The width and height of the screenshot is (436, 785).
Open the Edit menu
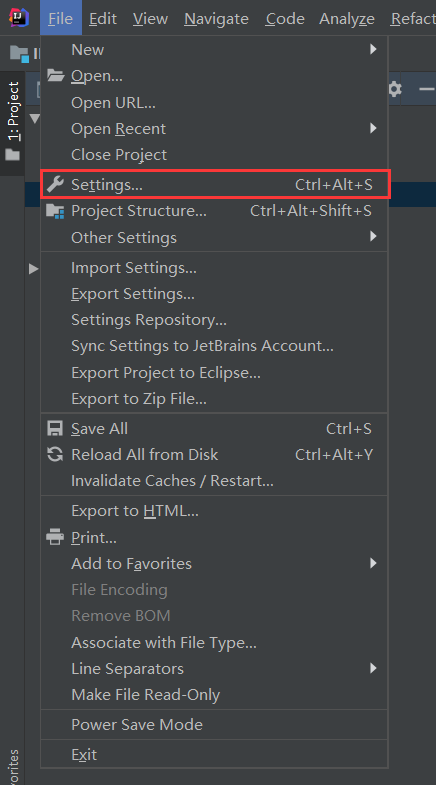[103, 19]
